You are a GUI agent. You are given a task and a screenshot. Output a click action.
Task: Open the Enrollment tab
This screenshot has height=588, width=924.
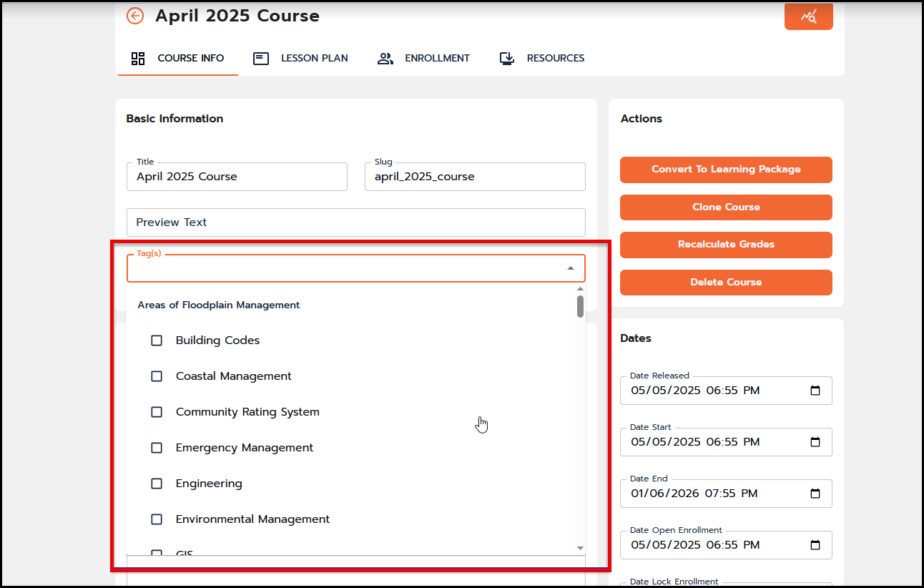(423, 58)
